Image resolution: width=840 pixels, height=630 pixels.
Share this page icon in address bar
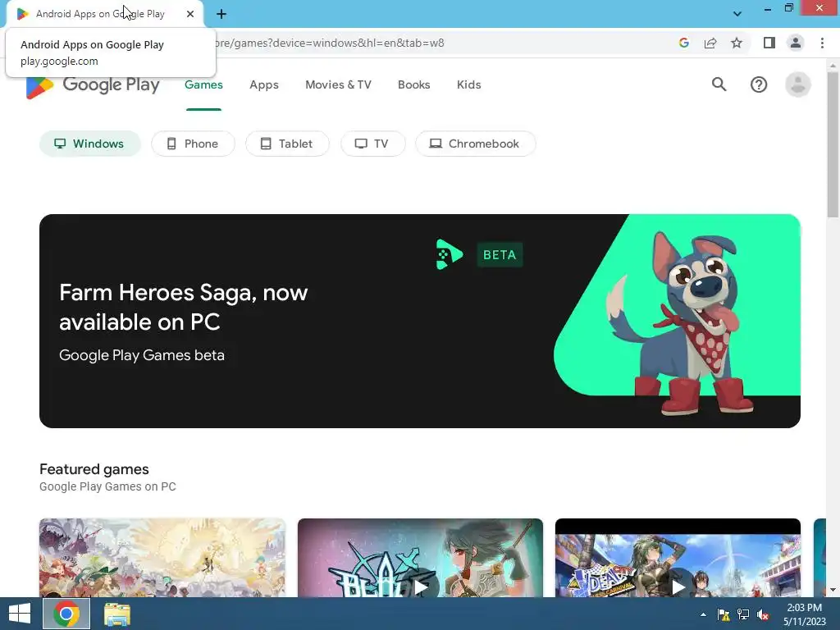coord(710,43)
